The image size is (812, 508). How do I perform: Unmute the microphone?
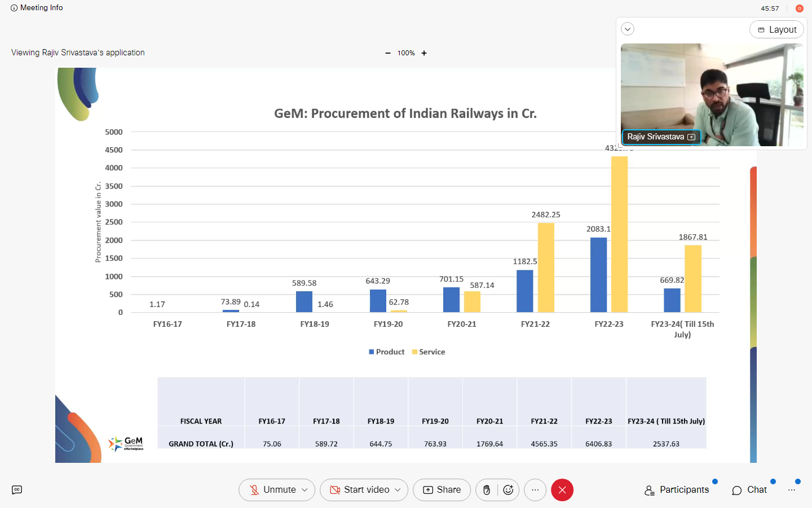click(273, 490)
